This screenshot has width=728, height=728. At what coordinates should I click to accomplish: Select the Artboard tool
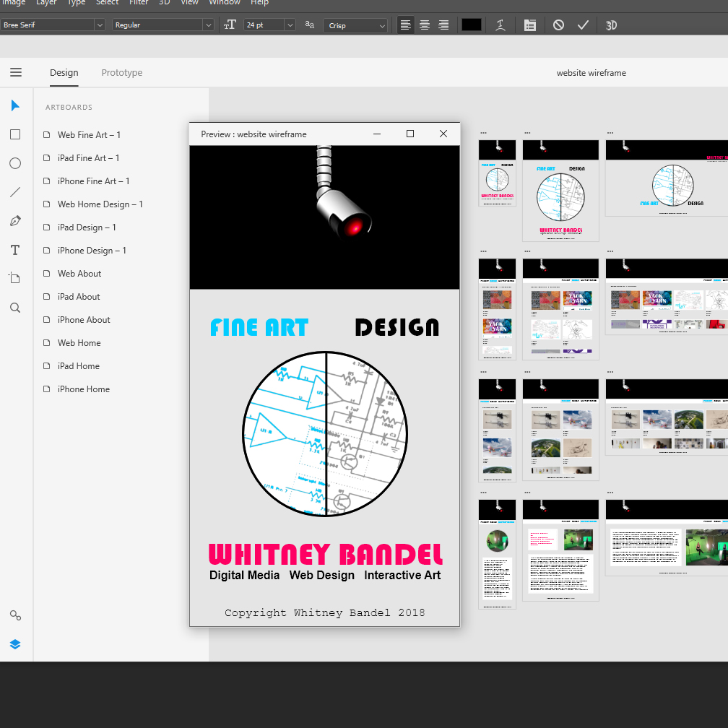[x=15, y=279]
